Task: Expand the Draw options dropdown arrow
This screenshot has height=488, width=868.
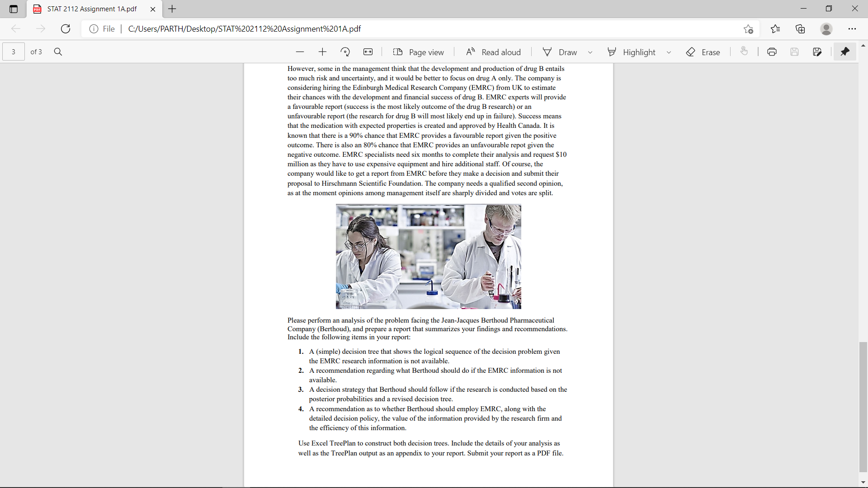Action: [x=590, y=52]
